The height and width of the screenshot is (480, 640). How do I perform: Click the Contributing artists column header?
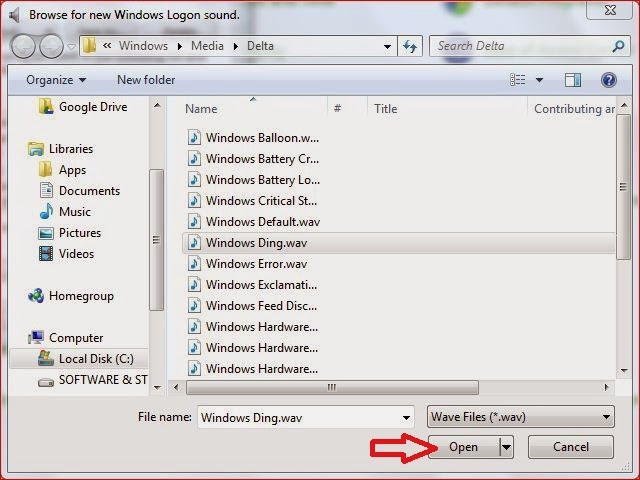[572, 109]
